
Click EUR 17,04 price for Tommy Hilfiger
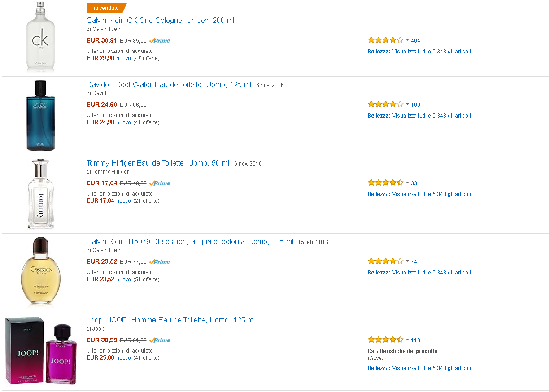tap(102, 183)
